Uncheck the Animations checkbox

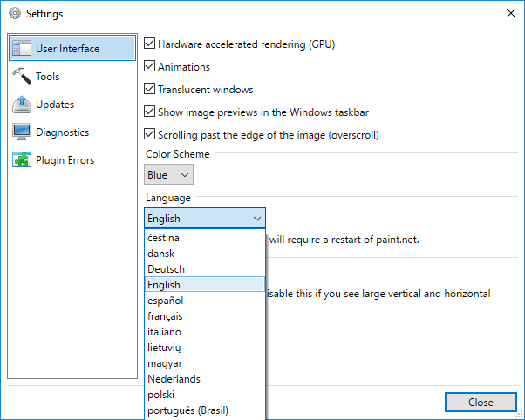[x=149, y=66]
